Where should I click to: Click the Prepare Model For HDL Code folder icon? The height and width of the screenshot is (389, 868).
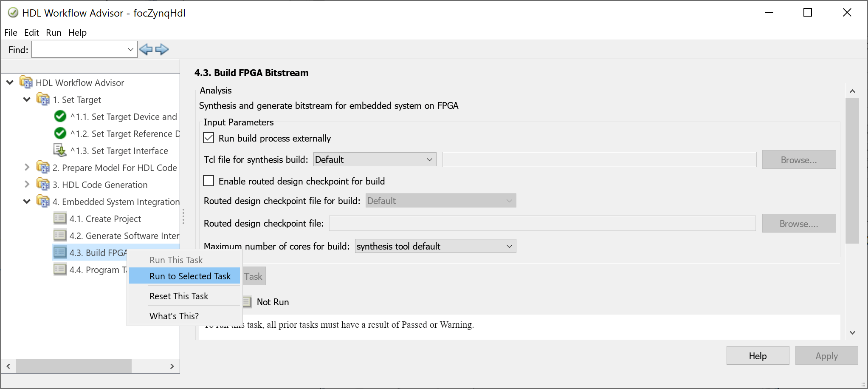tap(43, 168)
